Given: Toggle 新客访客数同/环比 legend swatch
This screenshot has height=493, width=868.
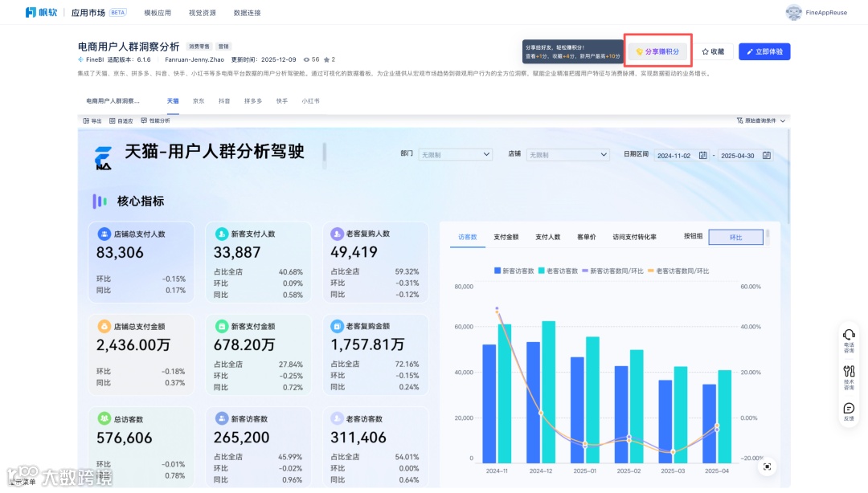Looking at the screenshot, I should [585, 271].
